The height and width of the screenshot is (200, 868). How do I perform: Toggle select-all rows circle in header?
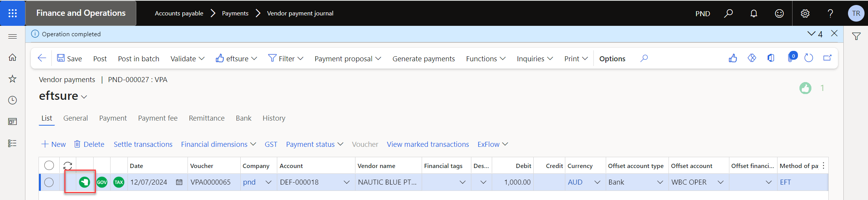coord(49,165)
